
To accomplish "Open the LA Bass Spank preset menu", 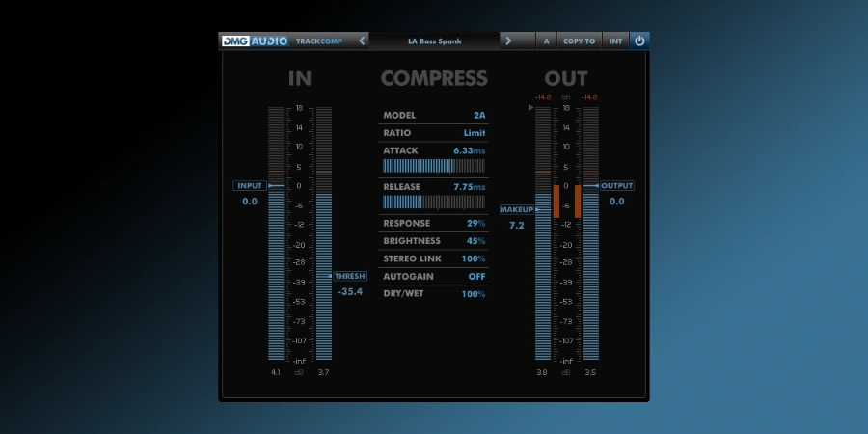I will tap(435, 41).
